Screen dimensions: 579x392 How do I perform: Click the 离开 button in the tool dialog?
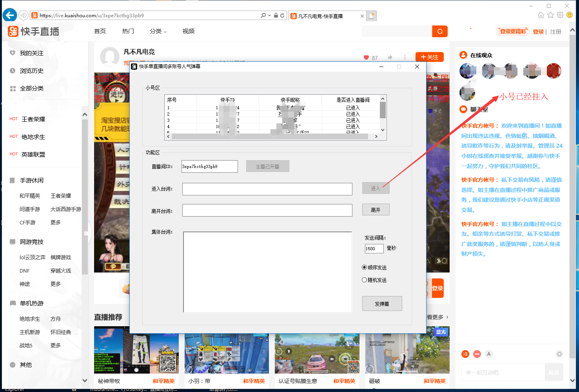(376, 210)
